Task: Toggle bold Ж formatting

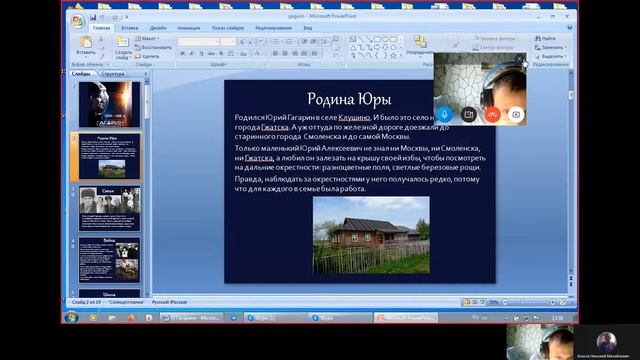Action: point(182,53)
